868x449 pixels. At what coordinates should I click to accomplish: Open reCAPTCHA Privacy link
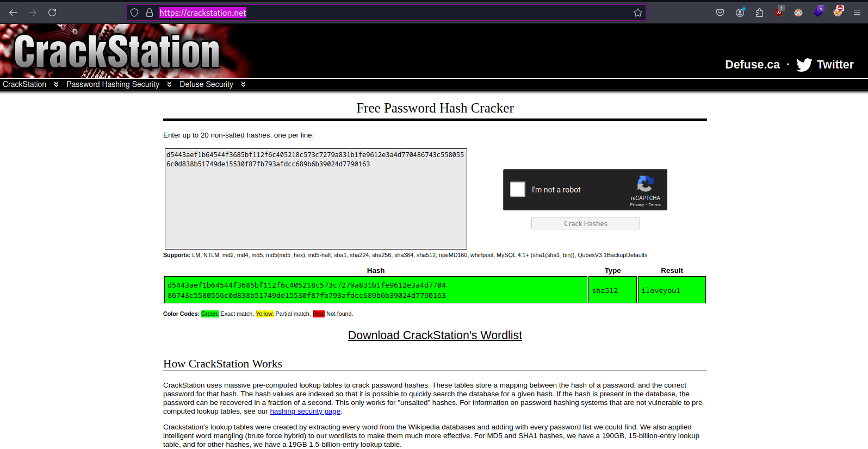[x=637, y=205]
